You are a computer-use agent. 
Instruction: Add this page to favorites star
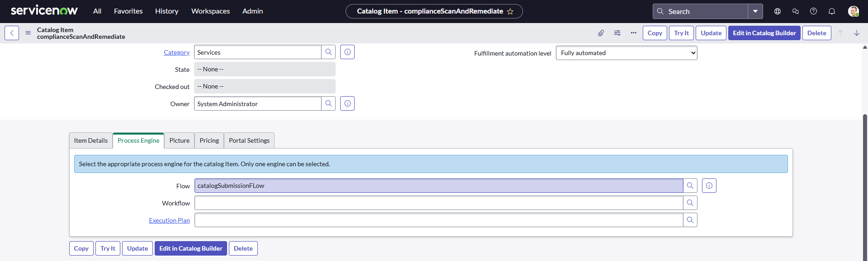pos(510,12)
